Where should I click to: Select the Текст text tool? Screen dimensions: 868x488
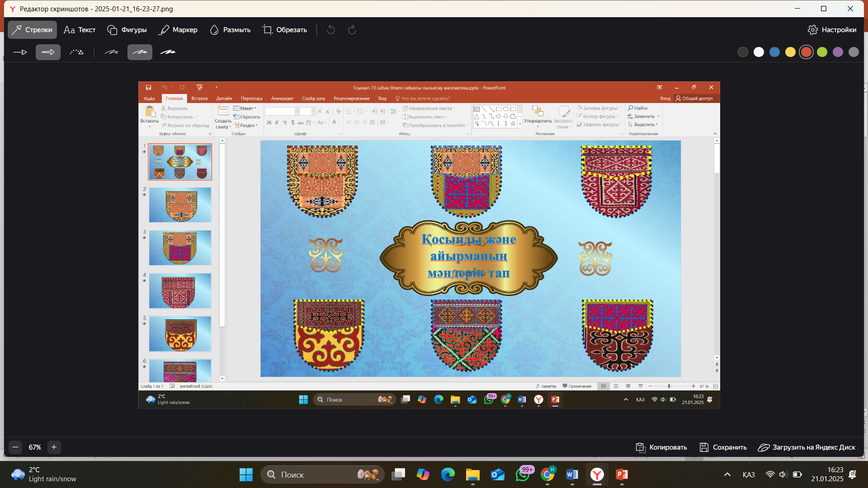click(x=80, y=30)
